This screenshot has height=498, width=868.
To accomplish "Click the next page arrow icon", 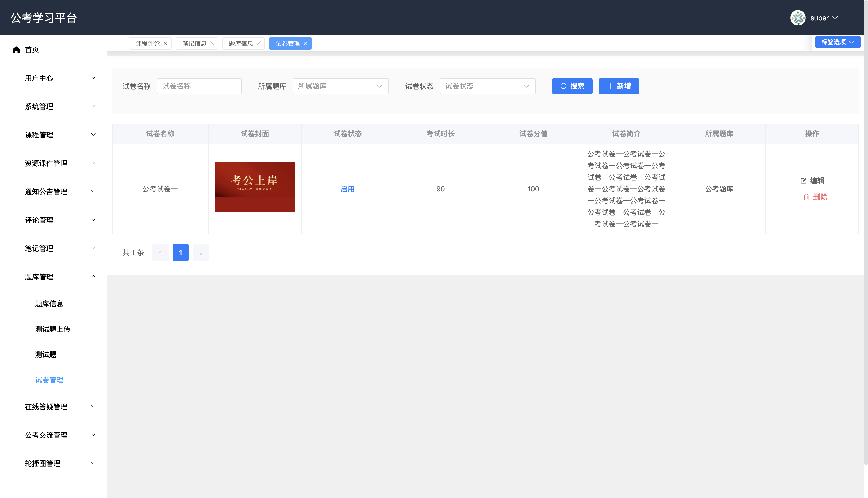I will pyautogui.click(x=201, y=252).
